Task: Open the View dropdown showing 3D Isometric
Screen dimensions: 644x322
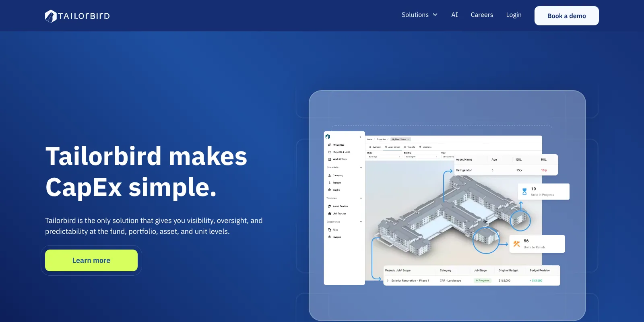Action: (448, 157)
